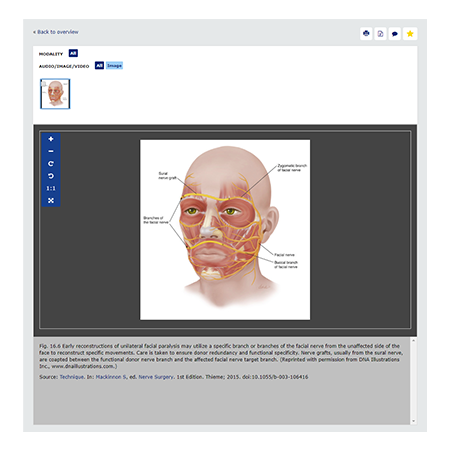The width and height of the screenshot is (450, 450).
Task: Toggle the favorite star icon
Action: [410, 34]
